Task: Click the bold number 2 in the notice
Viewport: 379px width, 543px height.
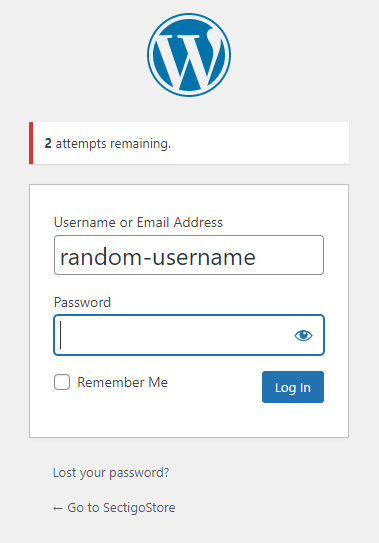Action: (48, 143)
